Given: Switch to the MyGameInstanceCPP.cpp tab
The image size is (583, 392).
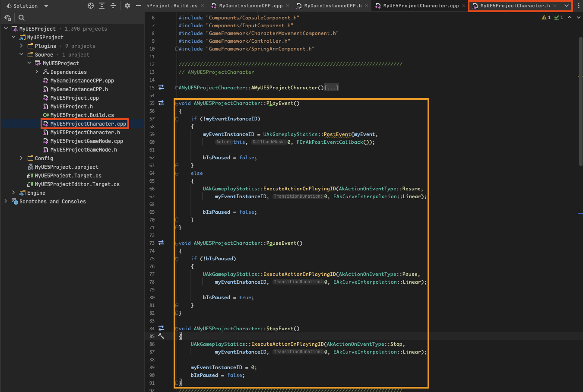Looking at the screenshot, I should point(250,6).
